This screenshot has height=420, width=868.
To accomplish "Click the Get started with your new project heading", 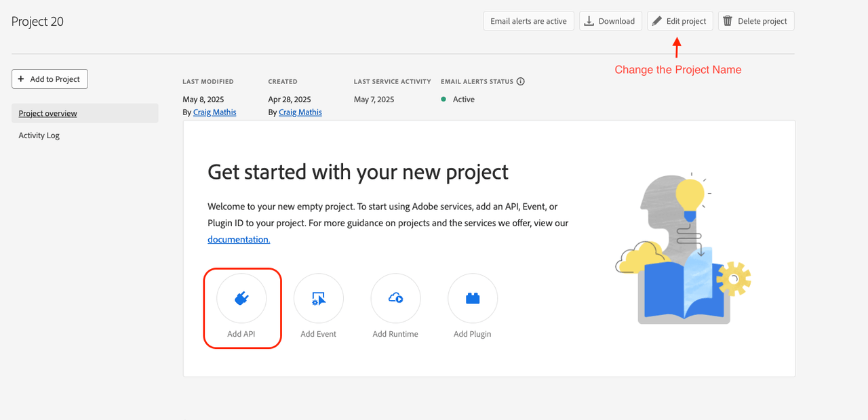I will click(358, 172).
